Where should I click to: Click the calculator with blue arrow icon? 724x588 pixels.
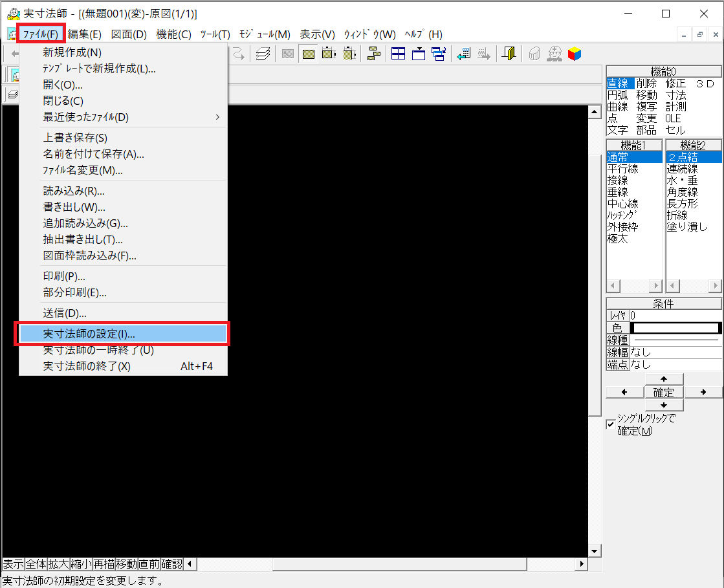click(463, 54)
